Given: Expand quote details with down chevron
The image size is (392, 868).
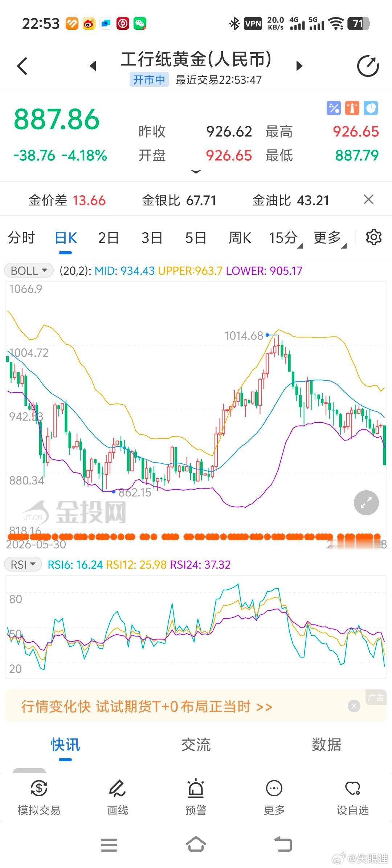Looking at the screenshot, I should coord(196,171).
